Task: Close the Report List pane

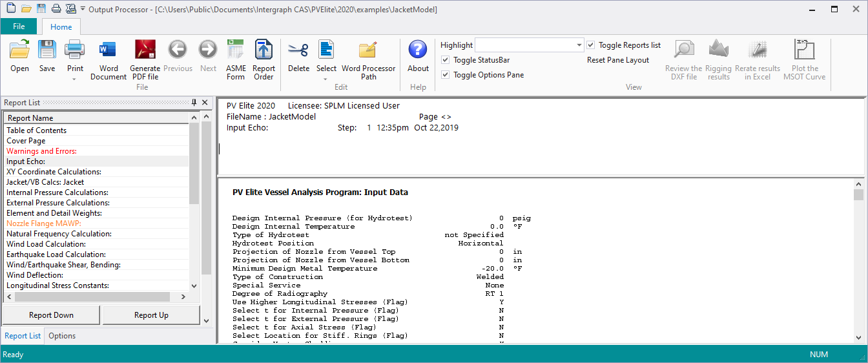Action: tap(205, 103)
